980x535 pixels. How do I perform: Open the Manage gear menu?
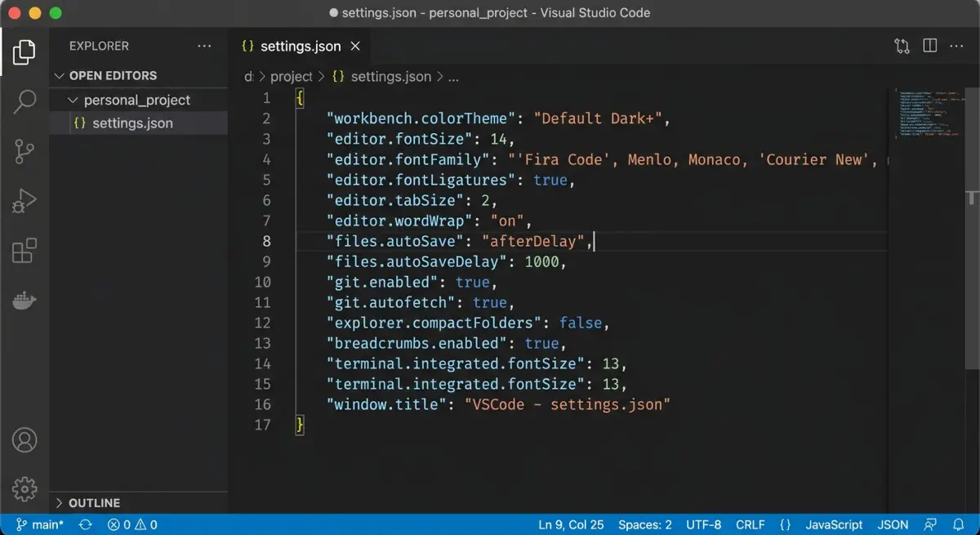coord(24,488)
